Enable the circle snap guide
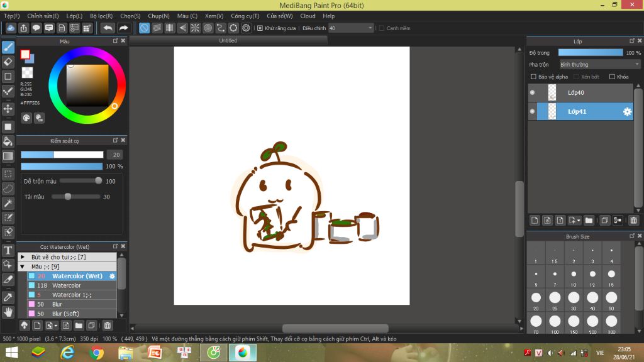The image size is (644, 362). [x=208, y=28]
